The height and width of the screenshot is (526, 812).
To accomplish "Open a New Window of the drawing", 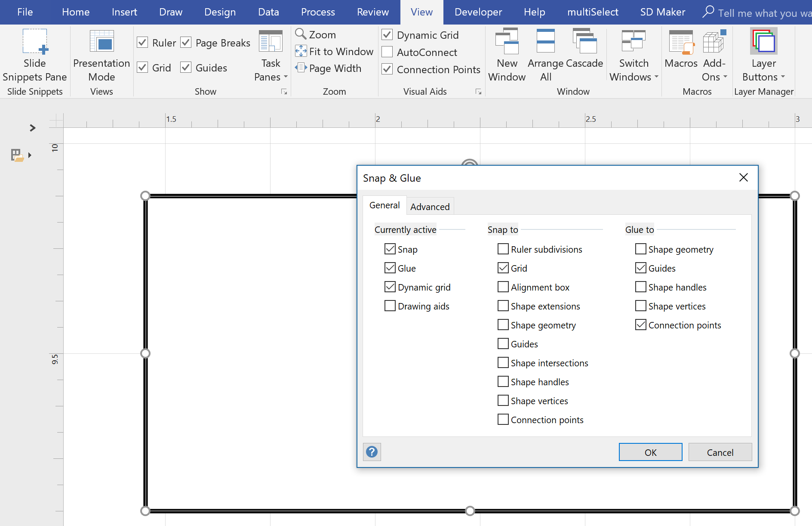I will [x=507, y=54].
